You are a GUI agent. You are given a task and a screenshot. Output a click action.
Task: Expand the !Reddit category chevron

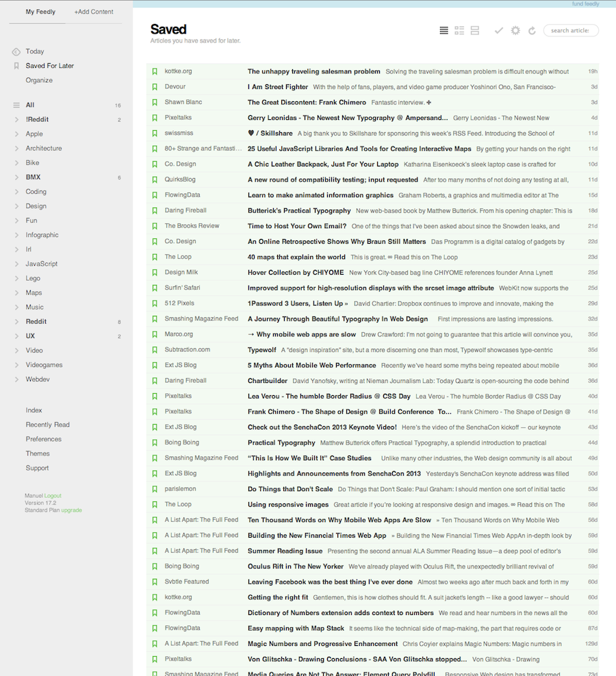(x=16, y=119)
